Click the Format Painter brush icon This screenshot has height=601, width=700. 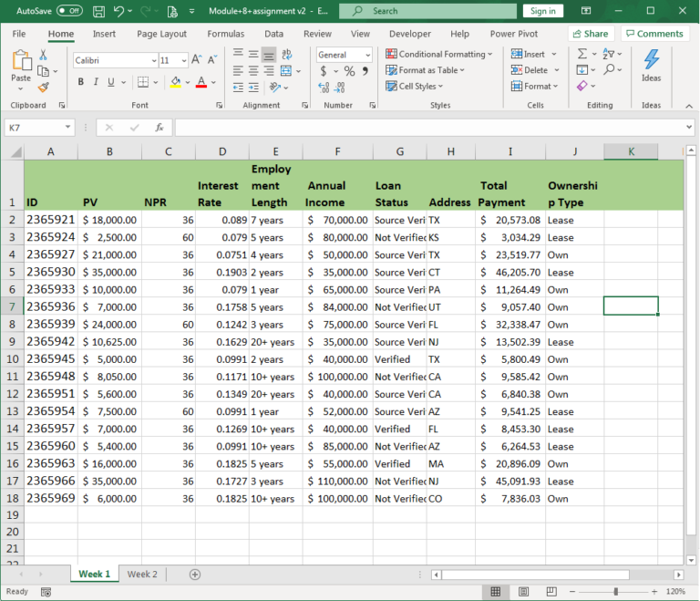(x=43, y=88)
